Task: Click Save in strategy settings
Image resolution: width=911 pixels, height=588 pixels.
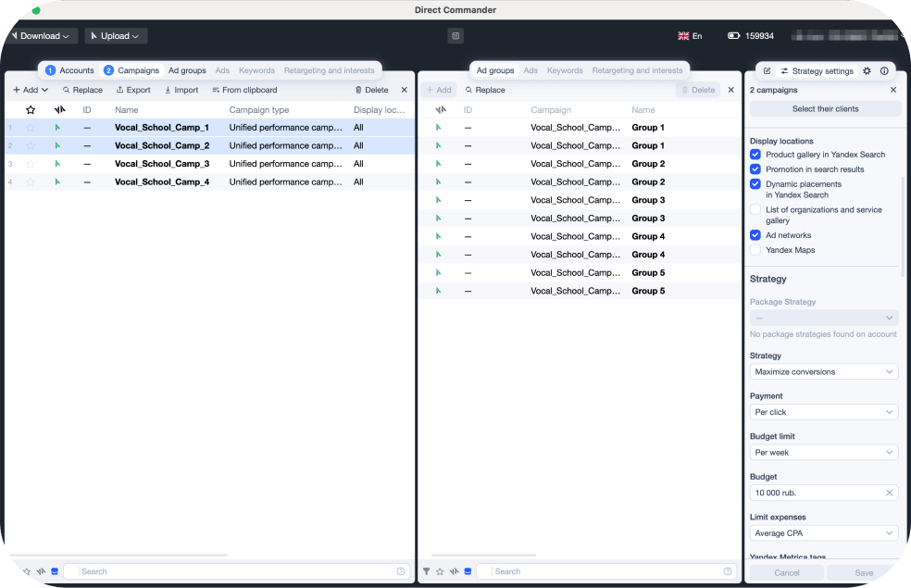Action: [x=864, y=573]
